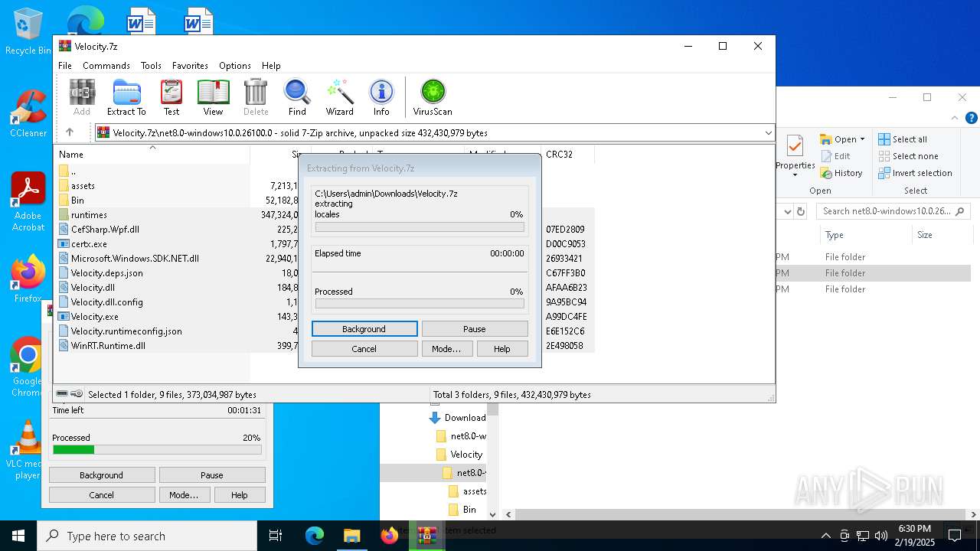The image size is (980, 551).
Task: Click Background in lower progress window
Action: (x=102, y=475)
